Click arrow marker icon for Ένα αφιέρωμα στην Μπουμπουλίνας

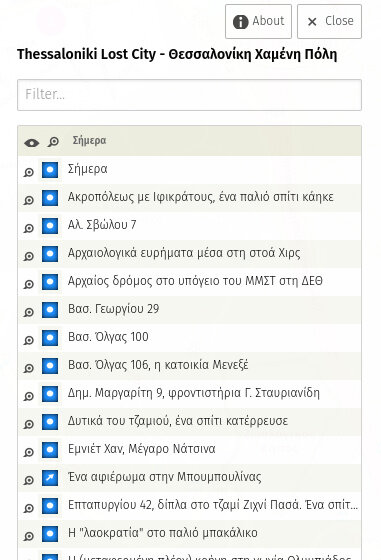[50, 478]
